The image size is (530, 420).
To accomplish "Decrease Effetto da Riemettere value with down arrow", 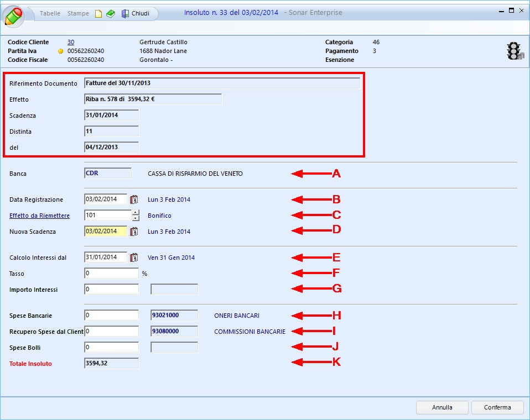I will (x=135, y=218).
